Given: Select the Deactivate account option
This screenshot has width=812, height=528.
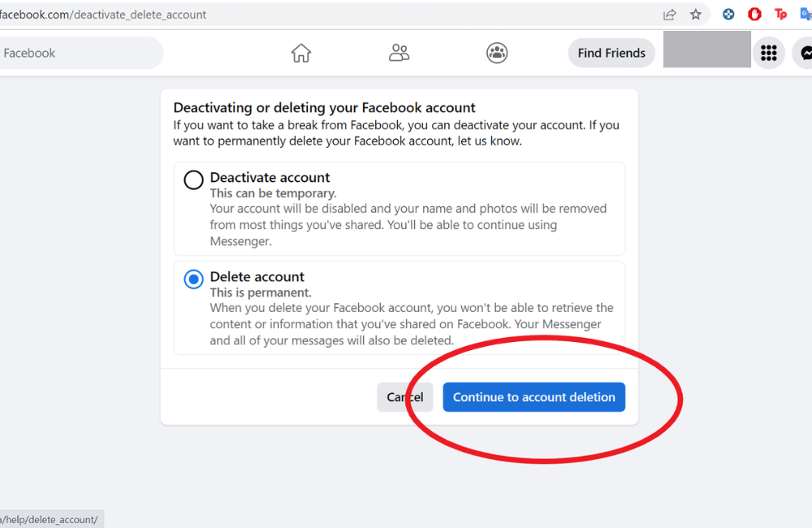Looking at the screenshot, I should pos(192,180).
